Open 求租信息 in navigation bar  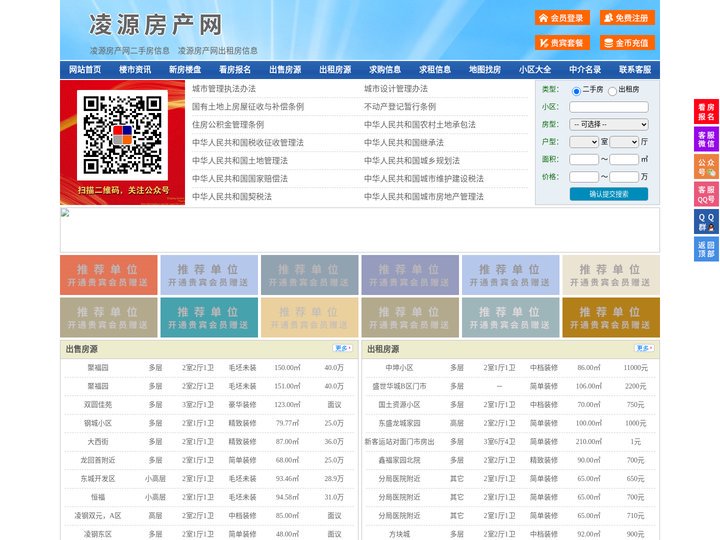click(x=435, y=70)
